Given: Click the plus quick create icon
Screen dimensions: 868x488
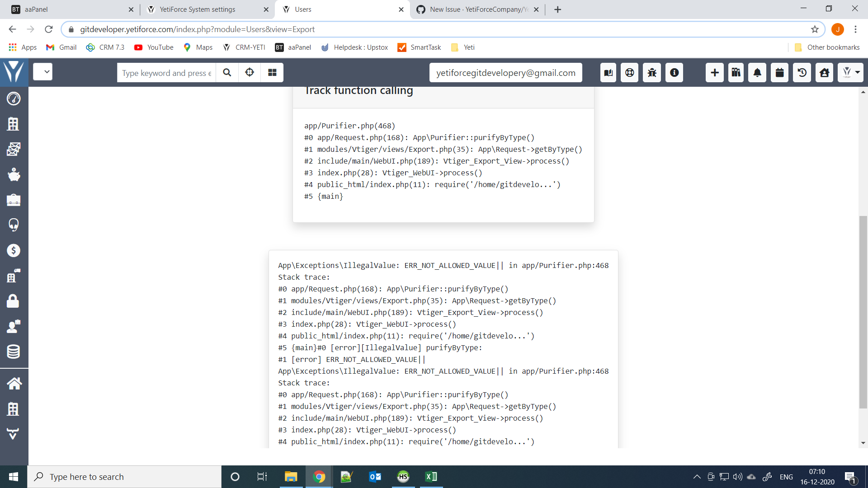Looking at the screenshot, I should click(x=715, y=73).
